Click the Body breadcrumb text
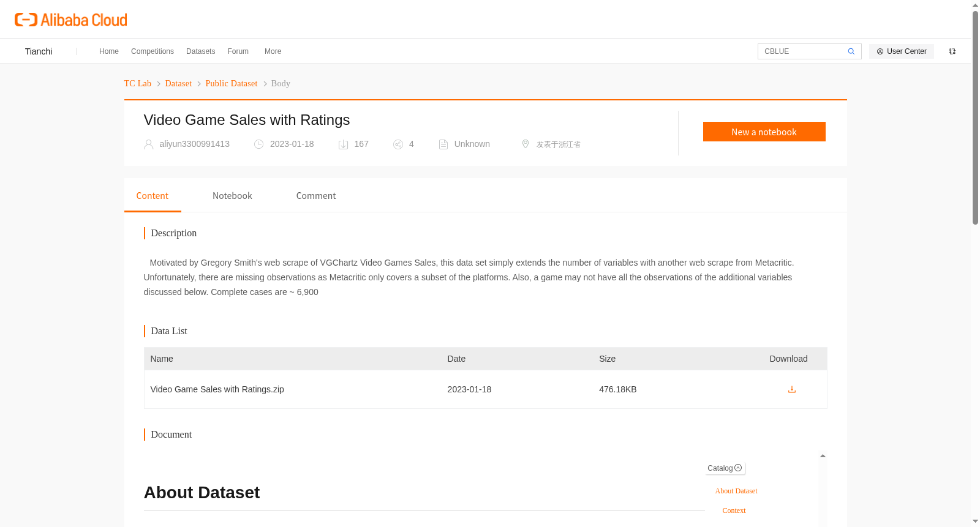The image size is (980, 527). pyautogui.click(x=281, y=84)
